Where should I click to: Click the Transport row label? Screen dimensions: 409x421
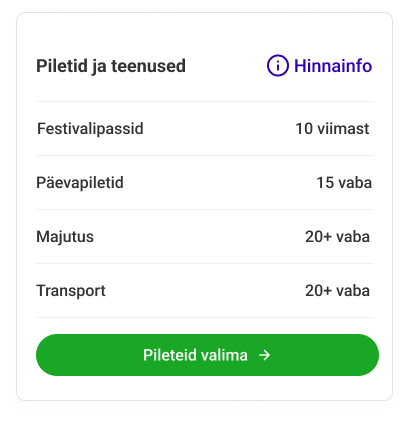71,291
